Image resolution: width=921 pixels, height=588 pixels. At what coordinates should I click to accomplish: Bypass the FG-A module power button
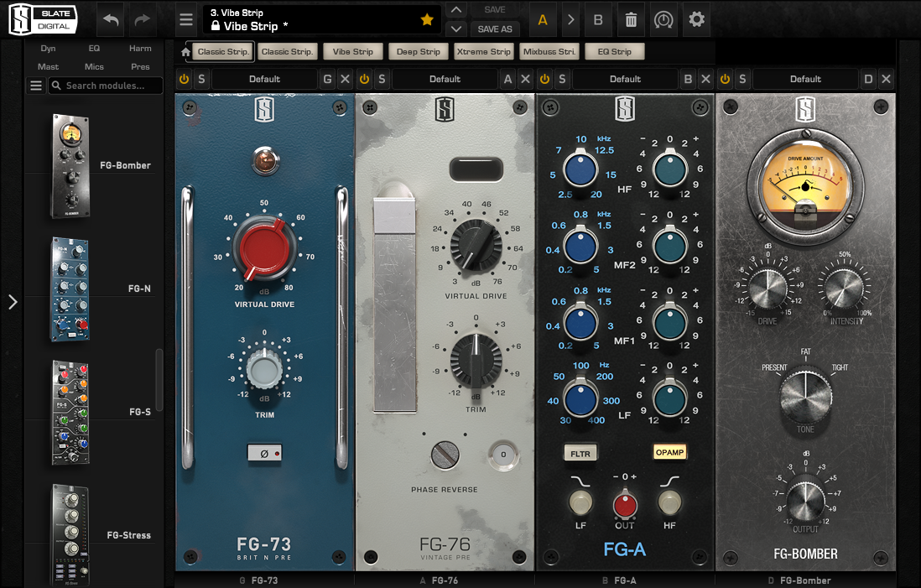pyautogui.click(x=544, y=79)
